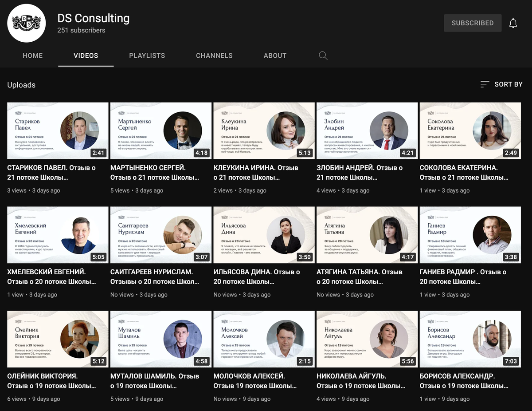Click the 4:18 duration badge on Мартыненко video
The image size is (532, 411).
[x=201, y=153]
